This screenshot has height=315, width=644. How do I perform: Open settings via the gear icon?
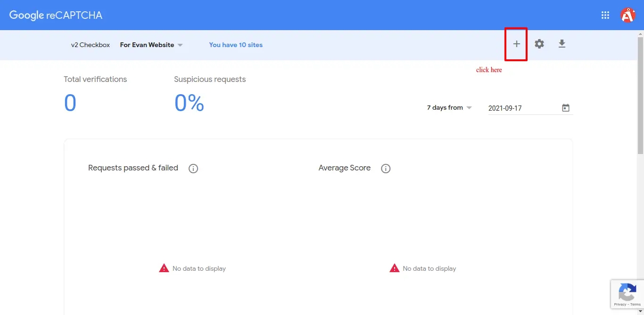point(539,44)
